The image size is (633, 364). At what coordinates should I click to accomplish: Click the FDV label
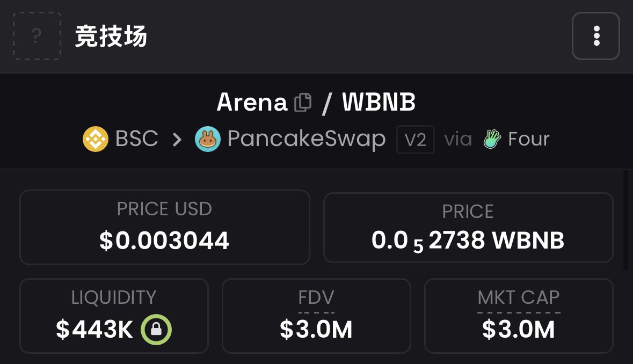tap(316, 298)
